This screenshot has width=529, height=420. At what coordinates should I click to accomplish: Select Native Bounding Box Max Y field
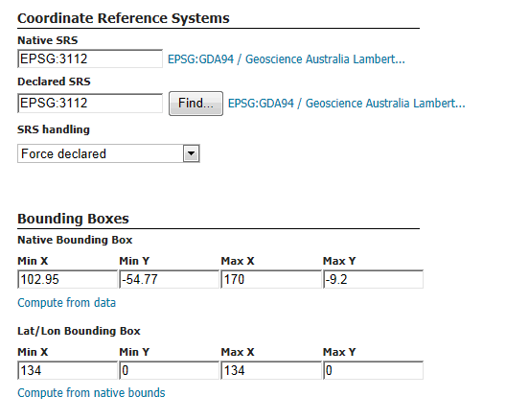tap(373, 279)
